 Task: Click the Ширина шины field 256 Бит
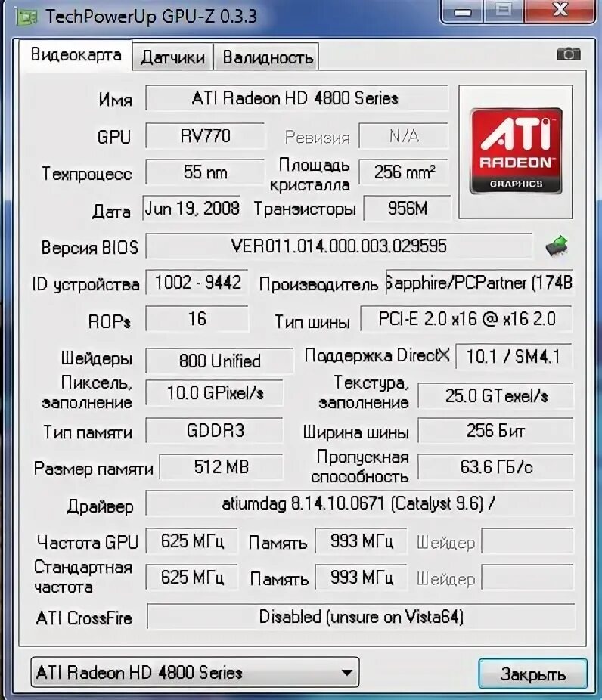point(495,431)
